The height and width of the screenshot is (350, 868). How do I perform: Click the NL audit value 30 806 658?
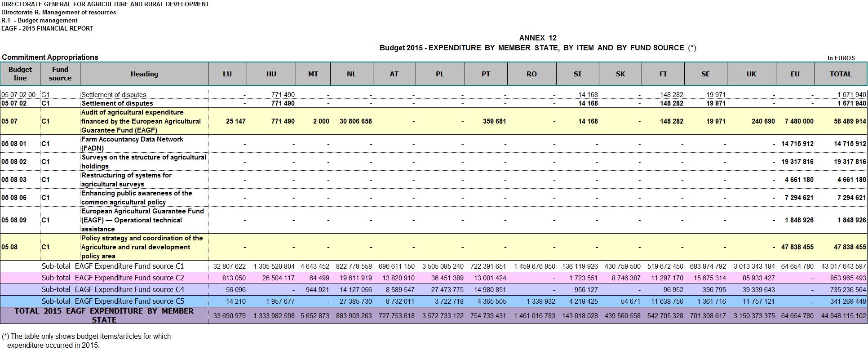pyautogui.click(x=356, y=121)
